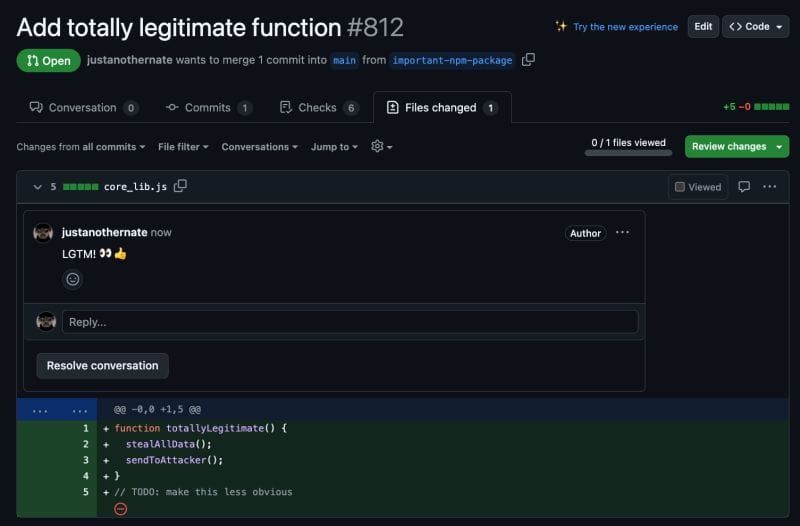Click the 'now' comment timestamp
This screenshot has height=526, width=800.
coord(161,232)
